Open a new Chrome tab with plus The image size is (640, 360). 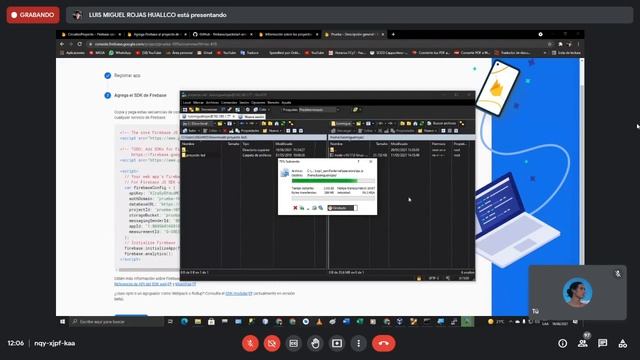click(x=393, y=34)
